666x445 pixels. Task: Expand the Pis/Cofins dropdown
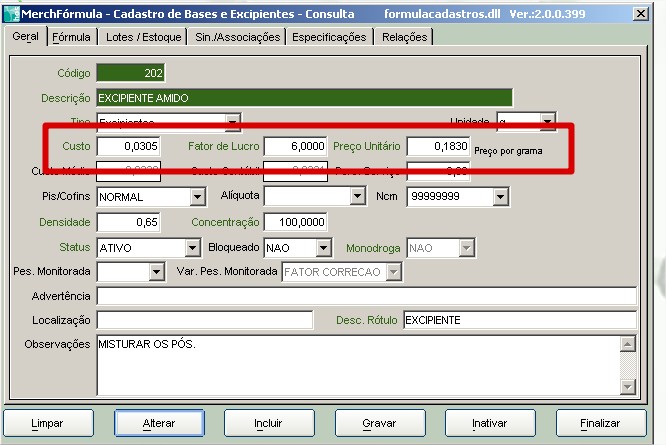[x=197, y=197]
